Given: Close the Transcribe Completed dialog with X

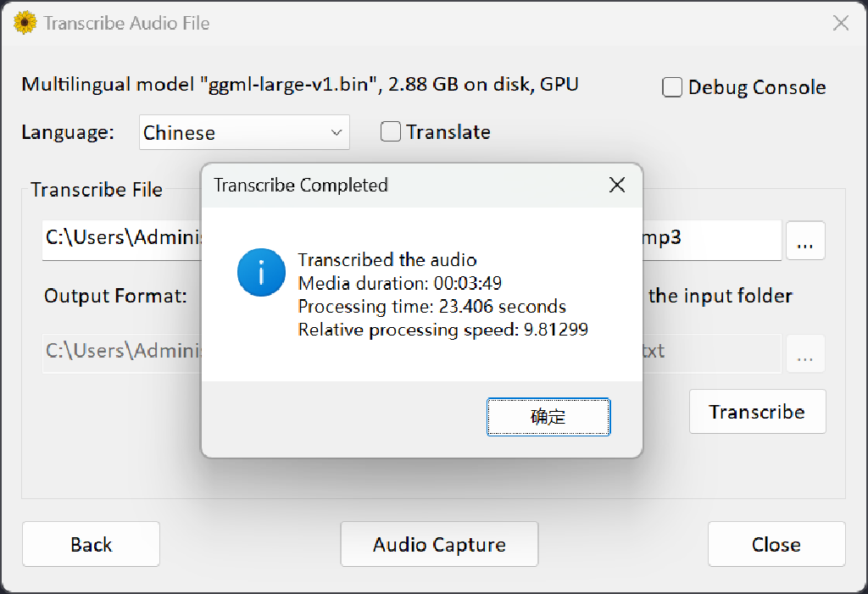Looking at the screenshot, I should 617,185.
